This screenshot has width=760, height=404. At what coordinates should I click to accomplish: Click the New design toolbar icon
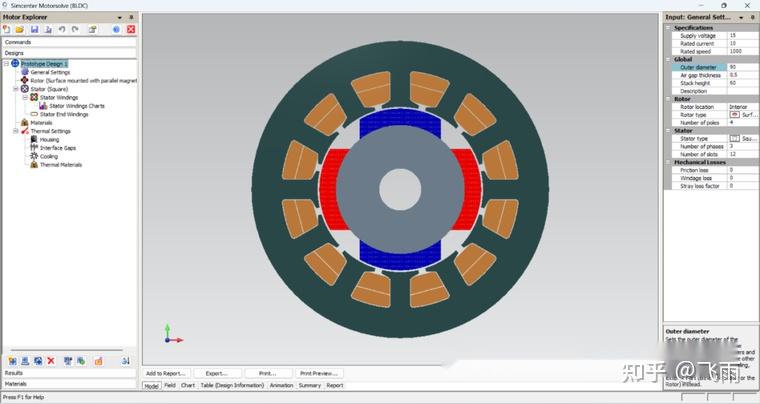click(7, 30)
